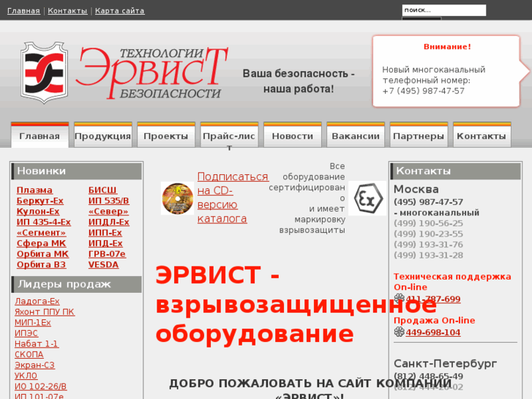Open the Новости navigation tab
532x399 pixels.
(x=293, y=135)
